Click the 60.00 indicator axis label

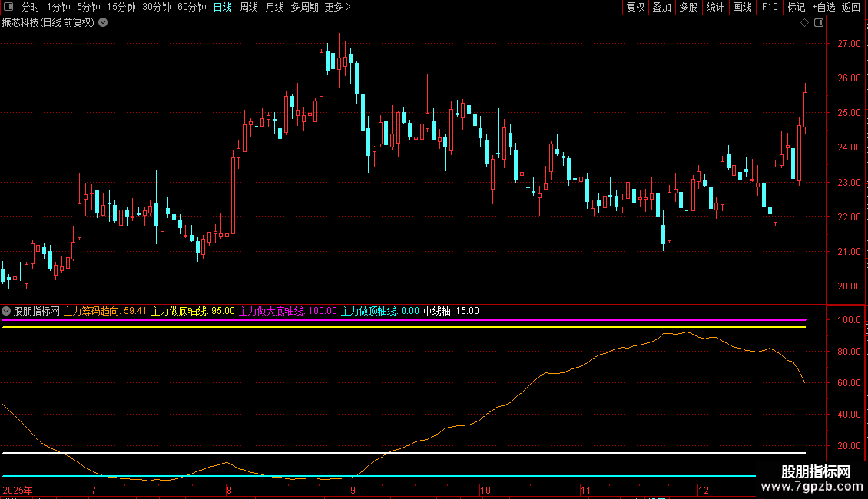pos(849,383)
